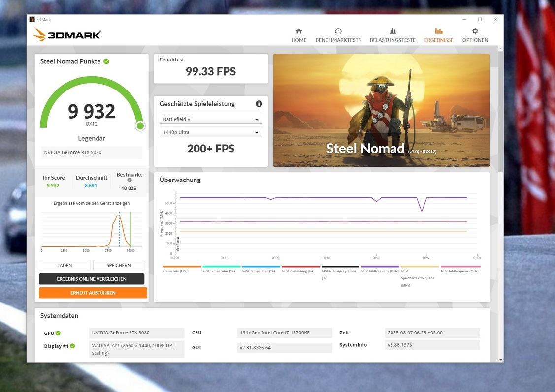This screenshot has width=555, height=392.
Task: Click info icon next to Geschätzte Spieleleistung
Action: (259, 104)
